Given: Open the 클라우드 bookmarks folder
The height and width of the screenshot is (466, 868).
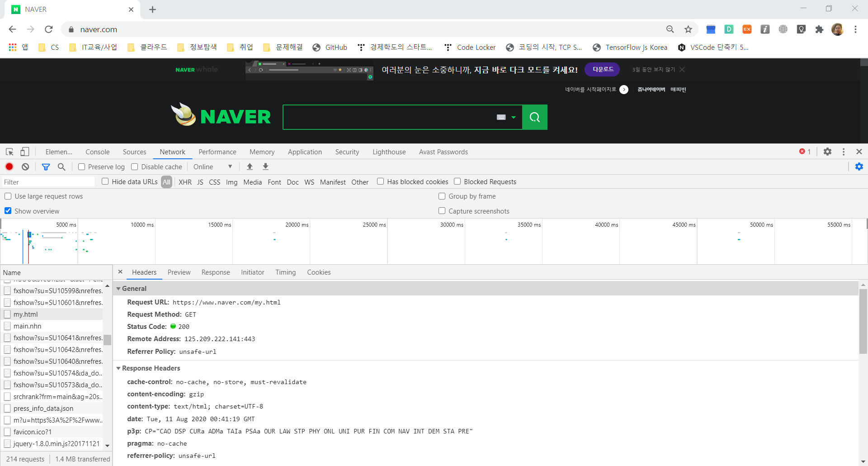Looking at the screenshot, I should (147, 47).
